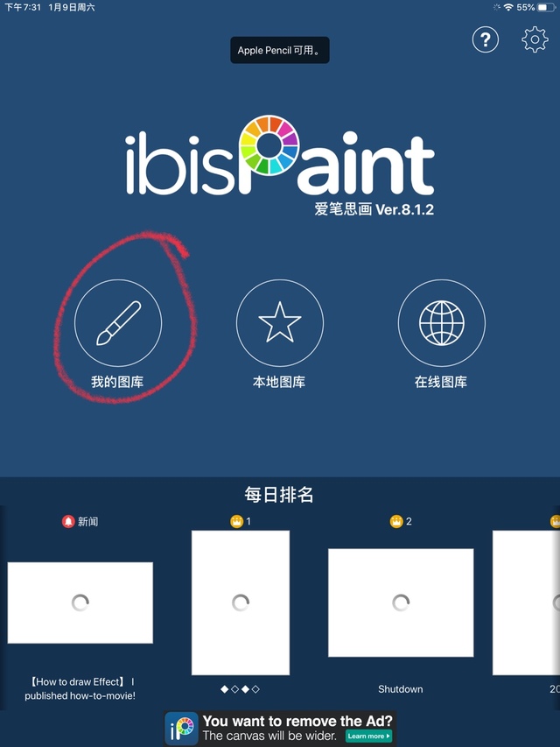Image resolution: width=560 pixels, height=747 pixels.
Task: Open My Gallery brush icon
Action: tap(118, 323)
